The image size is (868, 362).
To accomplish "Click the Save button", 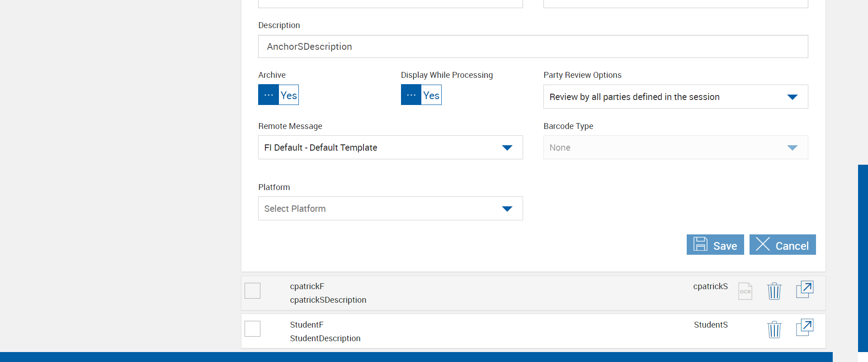I will coord(715,245).
